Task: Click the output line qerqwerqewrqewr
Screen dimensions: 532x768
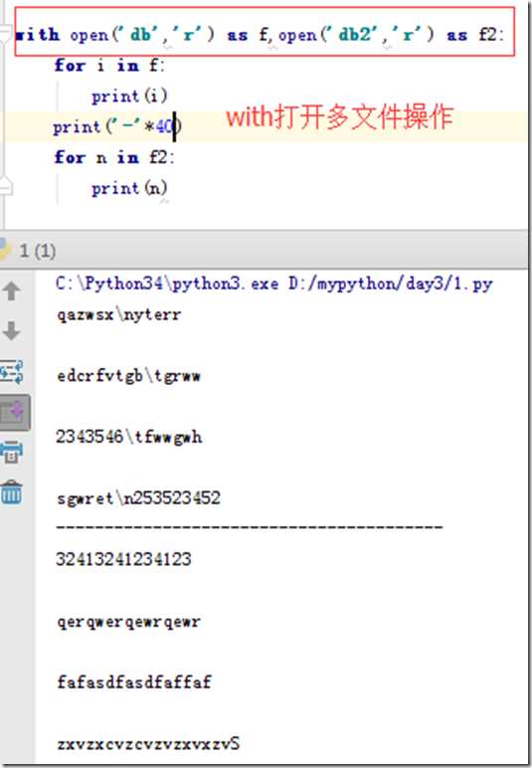Action: click(128, 622)
